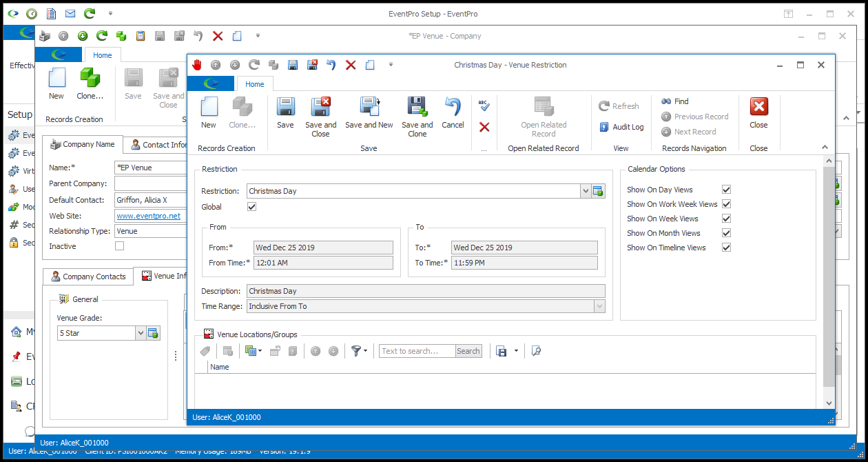The width and height of the screenshot is (868, 462).
Task: Open lookup button beside Restriction field
Action: (x=598, y=191)
